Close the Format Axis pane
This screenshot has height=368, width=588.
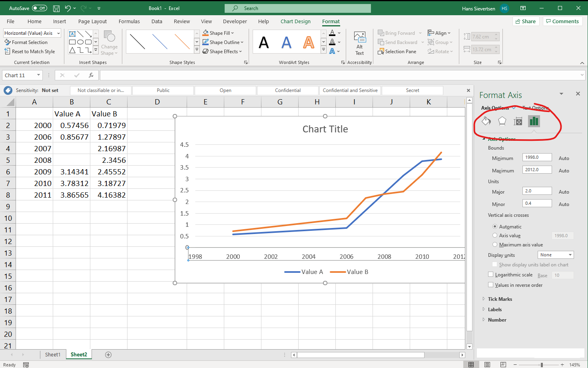pos(578,94)
